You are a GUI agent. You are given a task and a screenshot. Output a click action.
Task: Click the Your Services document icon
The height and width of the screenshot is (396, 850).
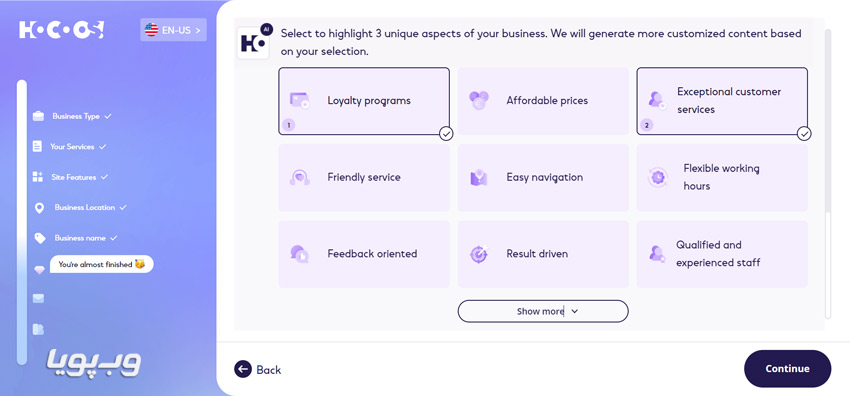[37, 146]
